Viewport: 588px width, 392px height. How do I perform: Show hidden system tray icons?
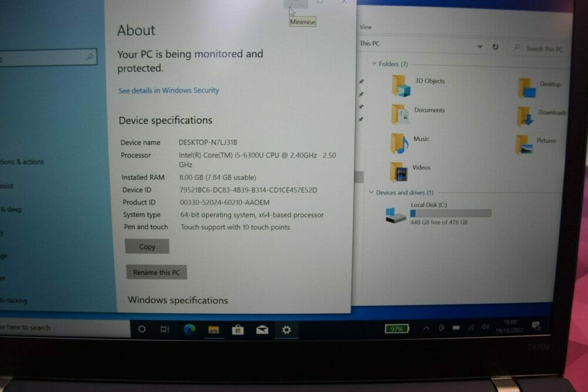pos(426,328)
